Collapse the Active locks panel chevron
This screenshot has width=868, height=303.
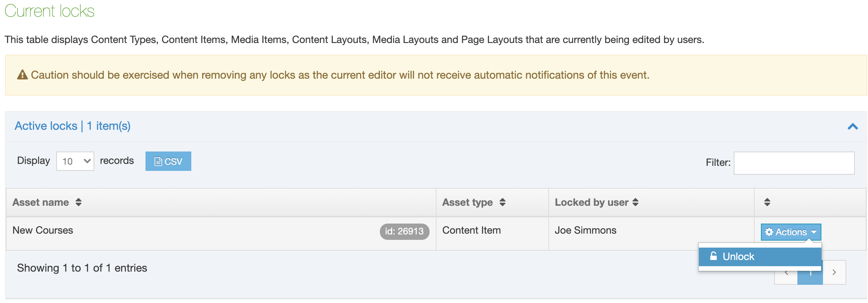(x=852, y=127)
